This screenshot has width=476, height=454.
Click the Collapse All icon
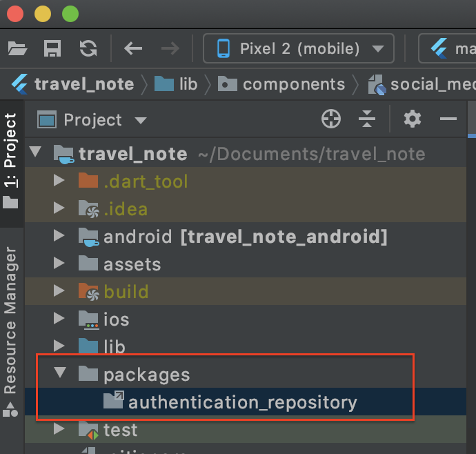pyautogui.click(x=367, y=119)
